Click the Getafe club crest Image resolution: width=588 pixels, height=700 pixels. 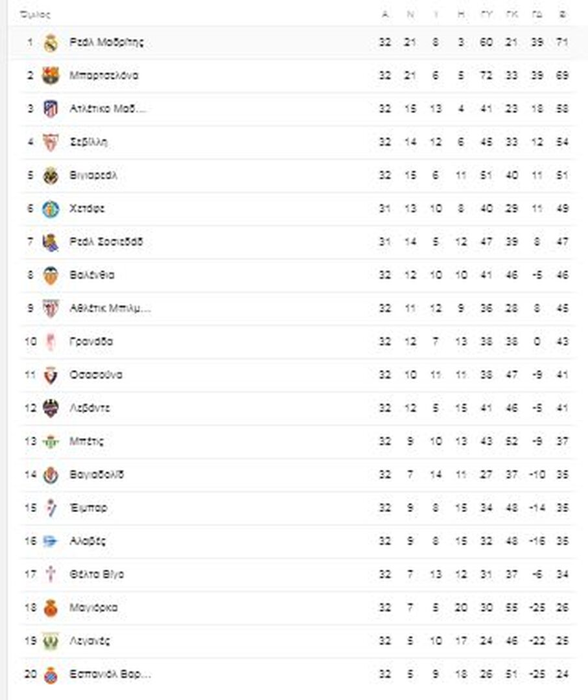click(x=51, y=209)
